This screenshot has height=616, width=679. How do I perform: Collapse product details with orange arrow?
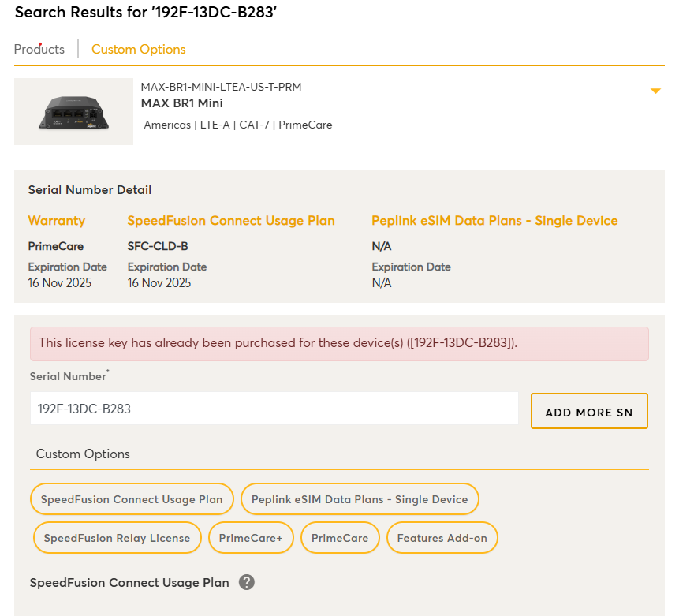coord(655,91)
